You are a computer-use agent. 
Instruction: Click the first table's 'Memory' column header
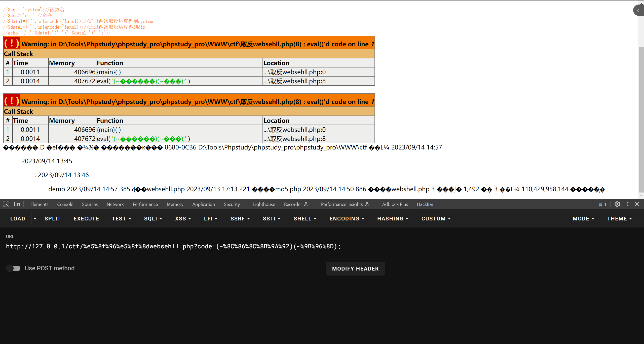72,63
